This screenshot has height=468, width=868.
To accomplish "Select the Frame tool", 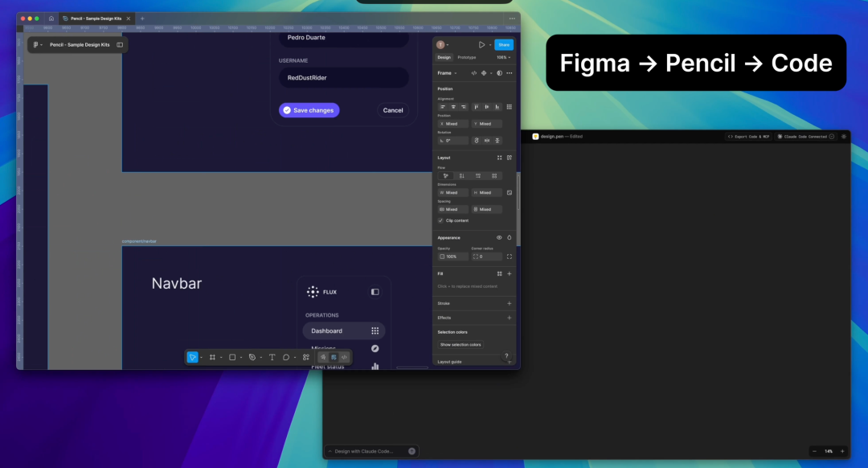I will (x=212, y=357).
